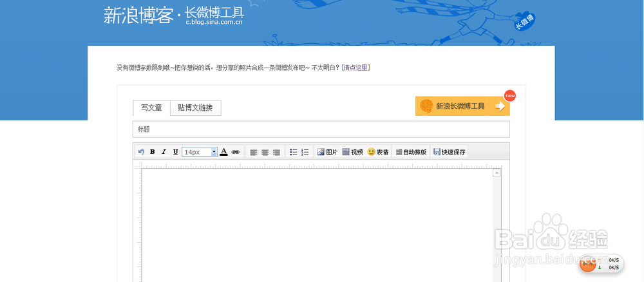The width and height of the screenshot is (644, 282).
Task: Align text right
Action: 276,153
